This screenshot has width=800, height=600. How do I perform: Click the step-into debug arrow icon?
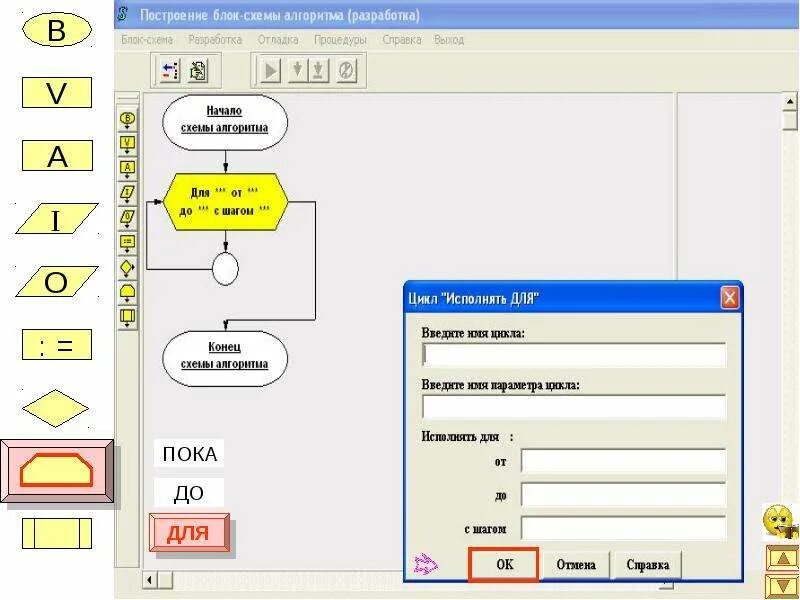click(x=317, y=70)
